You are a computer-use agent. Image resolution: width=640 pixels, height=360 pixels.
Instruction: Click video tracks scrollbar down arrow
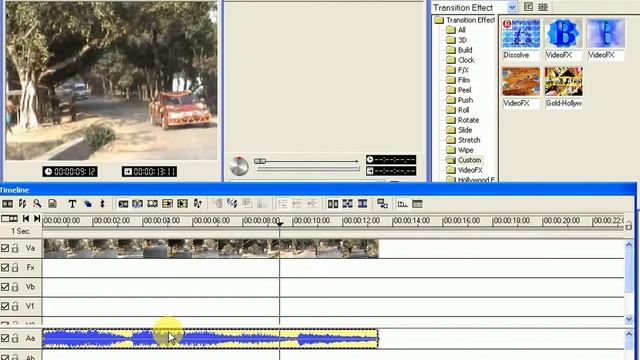[x=629, y=319]
